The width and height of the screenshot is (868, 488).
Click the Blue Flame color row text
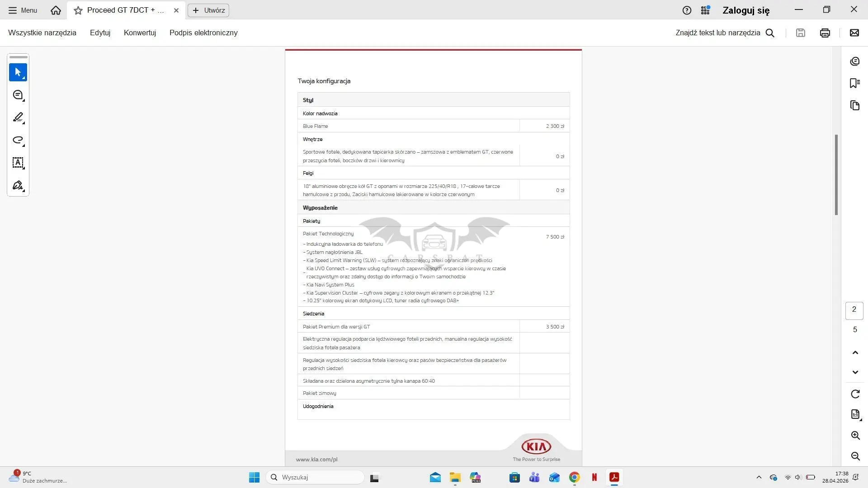pyautogui.click(x=315, y=126)
